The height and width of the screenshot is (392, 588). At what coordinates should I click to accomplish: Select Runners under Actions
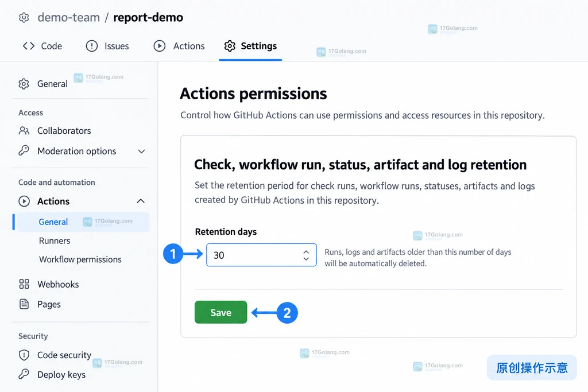[55, 240]
